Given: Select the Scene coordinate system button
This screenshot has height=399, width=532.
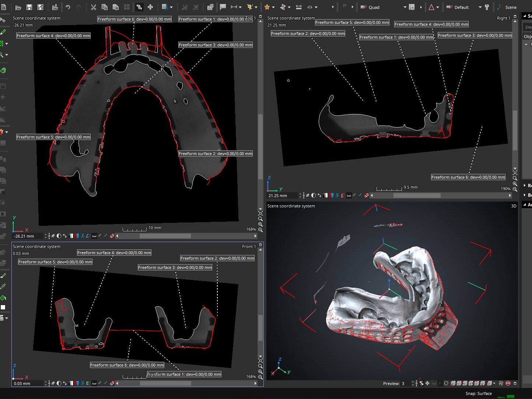Looking at the screenshot, I should click(507, 7).
